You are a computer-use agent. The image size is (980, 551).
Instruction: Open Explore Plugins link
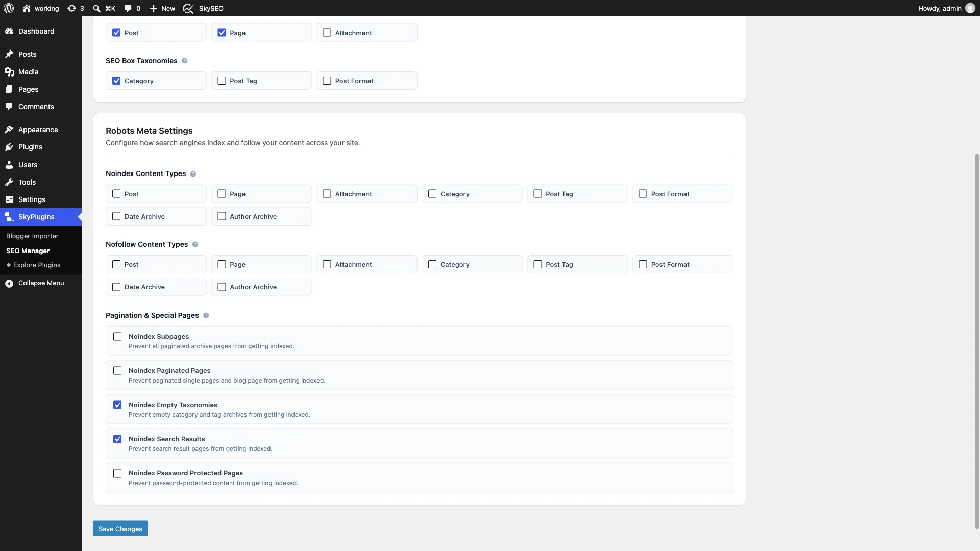pyautogui.click(x=33, y=265)
